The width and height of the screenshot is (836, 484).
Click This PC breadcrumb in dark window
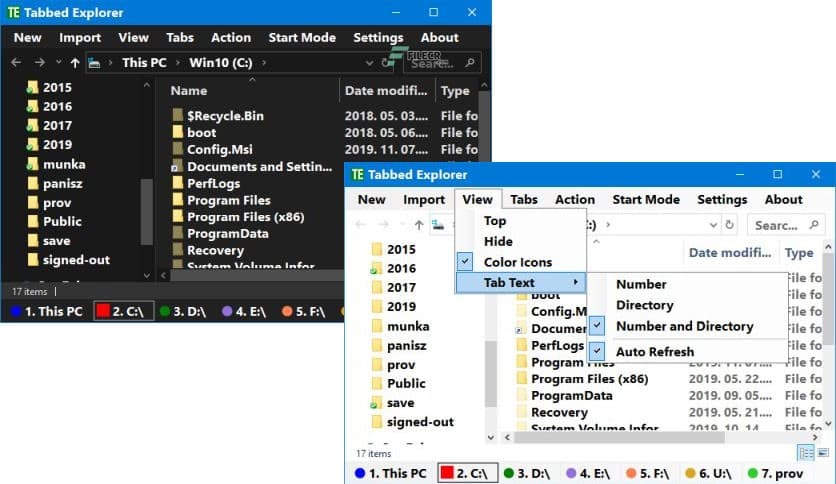pos(144,63)
